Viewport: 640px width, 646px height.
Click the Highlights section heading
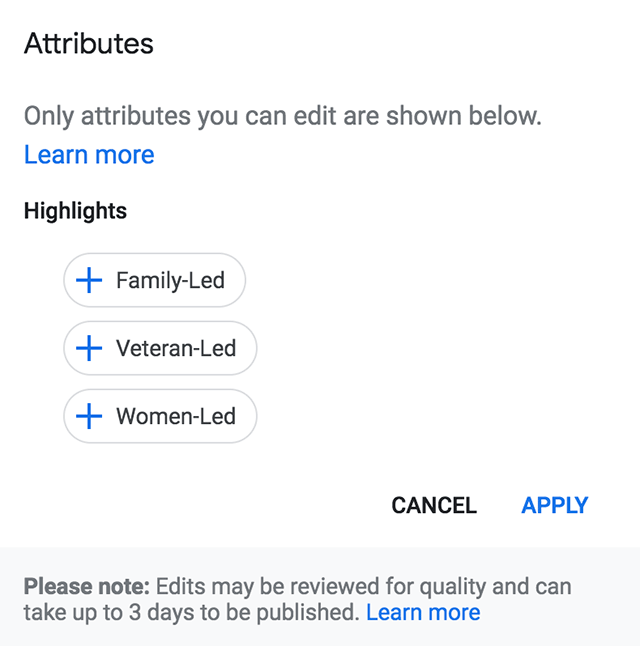75,211
